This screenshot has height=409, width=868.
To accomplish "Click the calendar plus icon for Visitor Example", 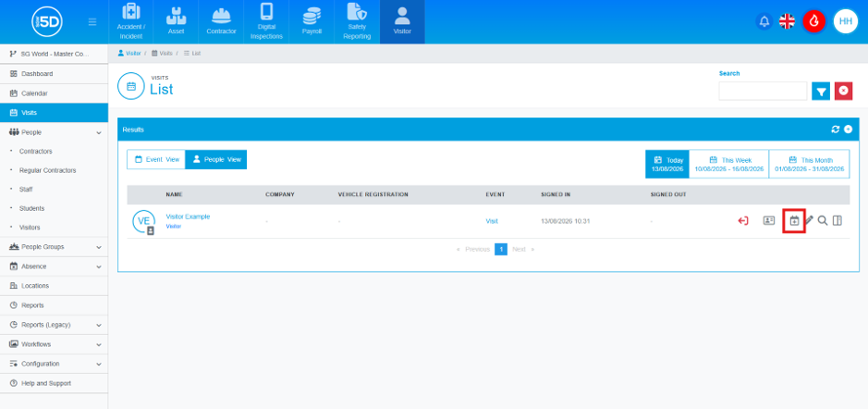I will coord(794,220).
